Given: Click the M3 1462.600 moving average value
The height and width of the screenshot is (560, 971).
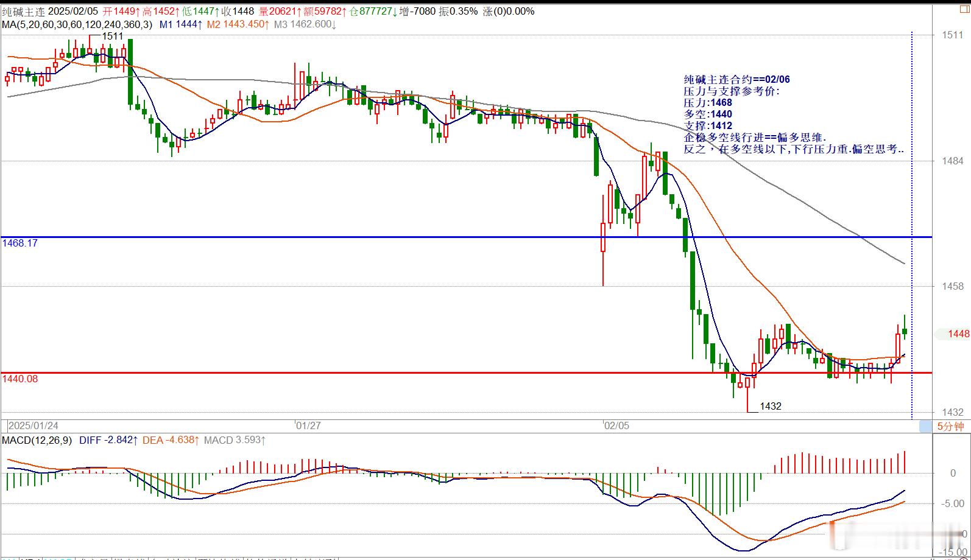Looking at the screenshot, I should (x=305, y=24).
